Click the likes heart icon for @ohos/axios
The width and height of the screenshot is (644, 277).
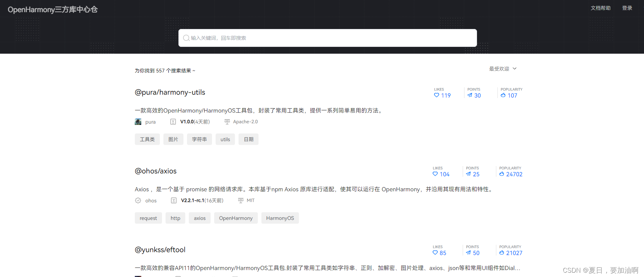[x=435, y=174]
